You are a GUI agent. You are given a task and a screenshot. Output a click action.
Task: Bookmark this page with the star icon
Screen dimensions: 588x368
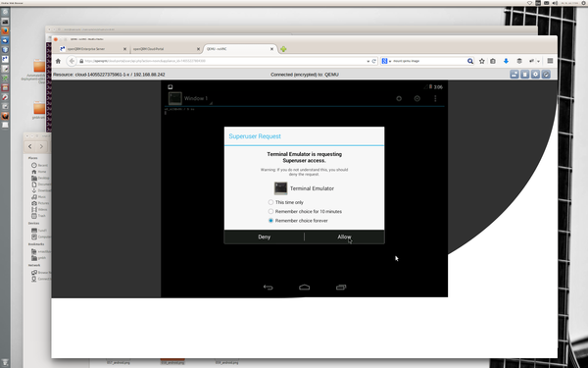point(482,61)
